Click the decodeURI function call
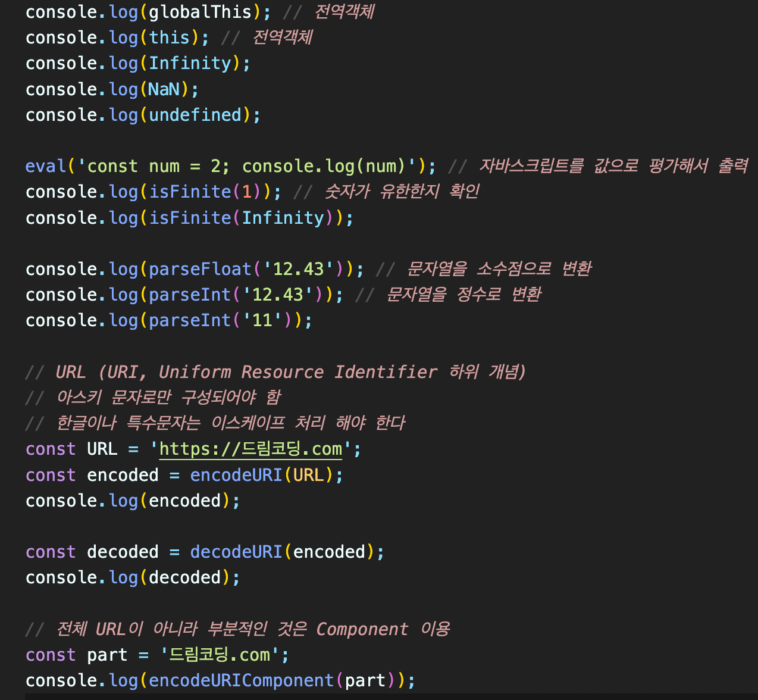The image size is (758, 700). pyautogui.click(x=282, y=552)
